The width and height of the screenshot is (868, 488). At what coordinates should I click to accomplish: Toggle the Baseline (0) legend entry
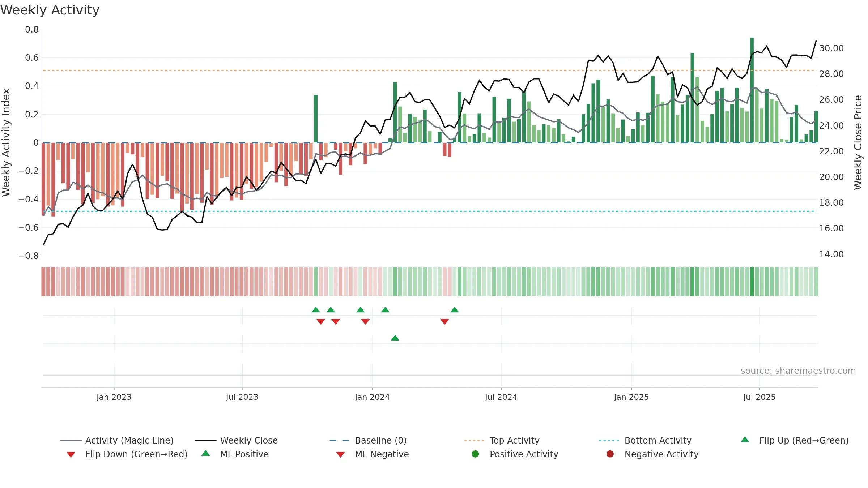(368, 440)
